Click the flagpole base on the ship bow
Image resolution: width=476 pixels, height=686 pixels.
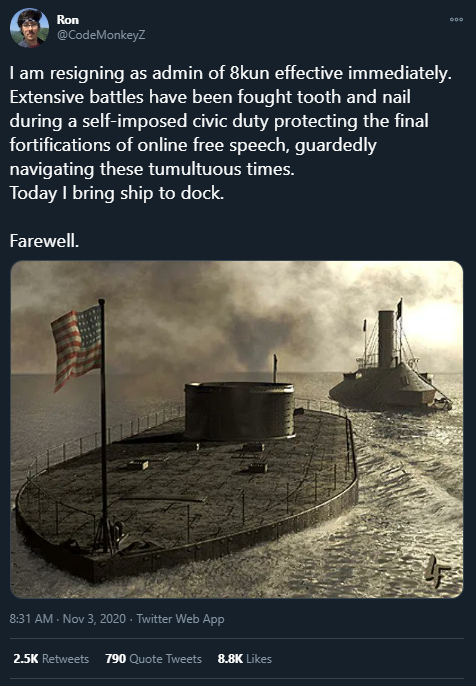click(x=106, y=536)
